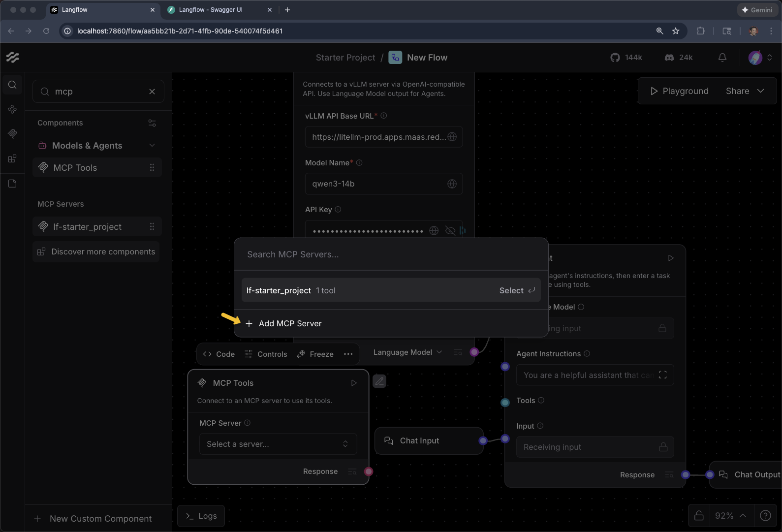Click the Search MCP Servers field
Viewport: 782px width, 532px height.
391,254
